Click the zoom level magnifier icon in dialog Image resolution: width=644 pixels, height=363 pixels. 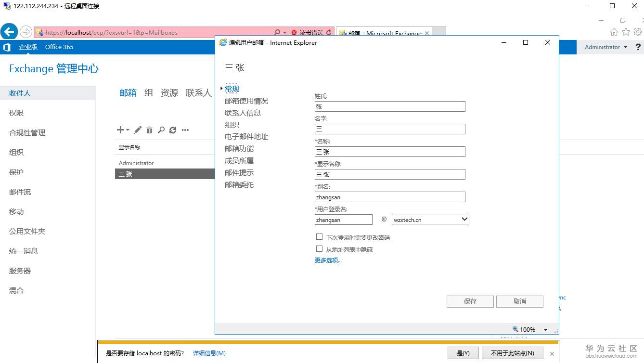(515, 329)
